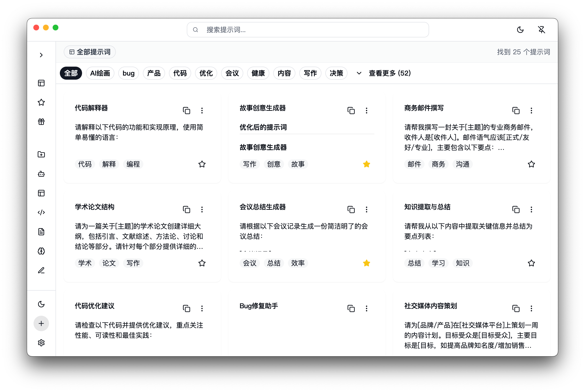Favorite the 商务邮件撰写 card
Image resolution: width=585 pixels, height=392 pixels.
point(531,164)
